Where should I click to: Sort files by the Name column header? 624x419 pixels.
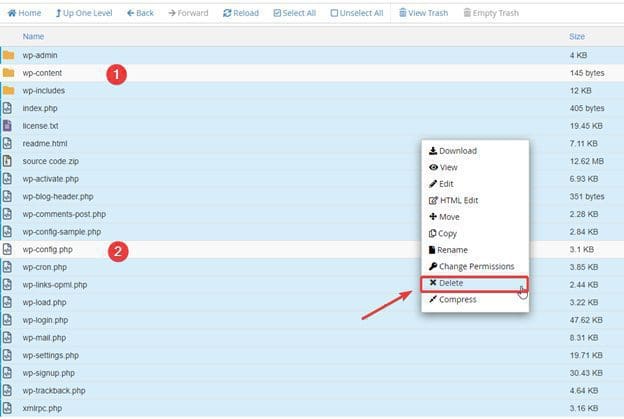point(33,36)
